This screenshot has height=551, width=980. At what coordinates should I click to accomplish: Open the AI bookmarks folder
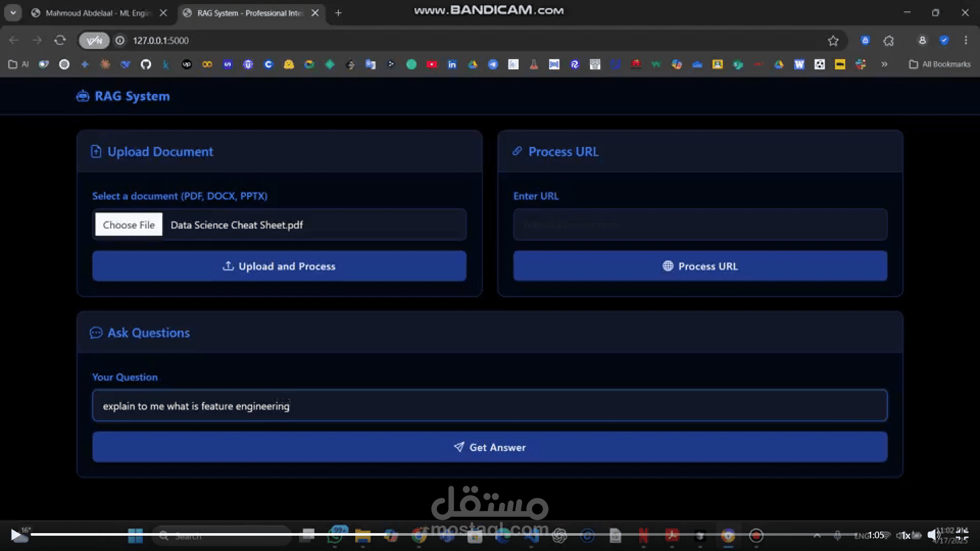(18, 64)
